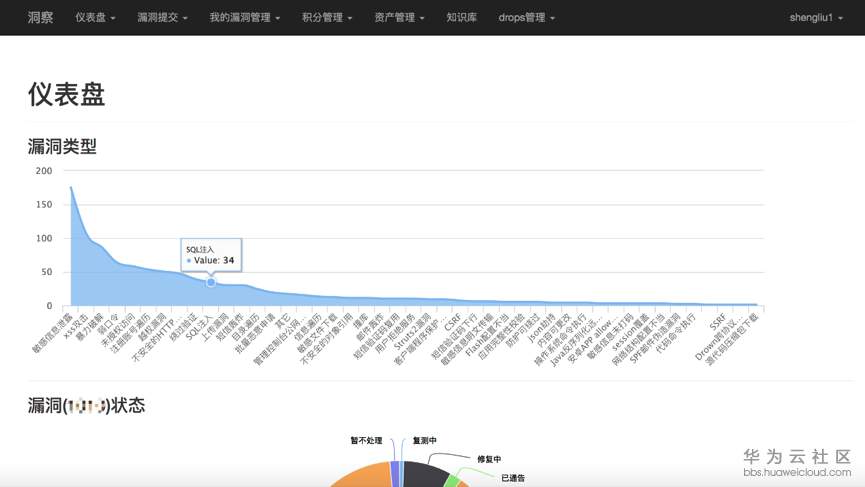865x487 pixels.
Task: Click the highlighted SQL注入 data point marker
Action: [211, 282]
